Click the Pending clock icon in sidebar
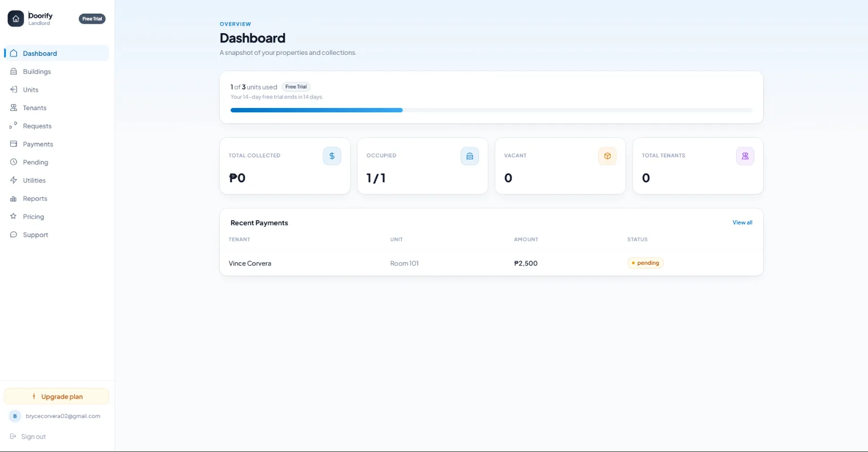Screen dimensions: 868x452 click(x=14, y=162)
